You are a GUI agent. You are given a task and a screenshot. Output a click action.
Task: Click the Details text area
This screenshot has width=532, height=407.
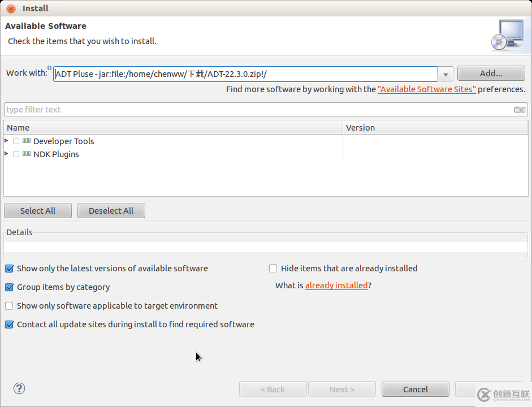pyautogui.click(x=266, y=247)
